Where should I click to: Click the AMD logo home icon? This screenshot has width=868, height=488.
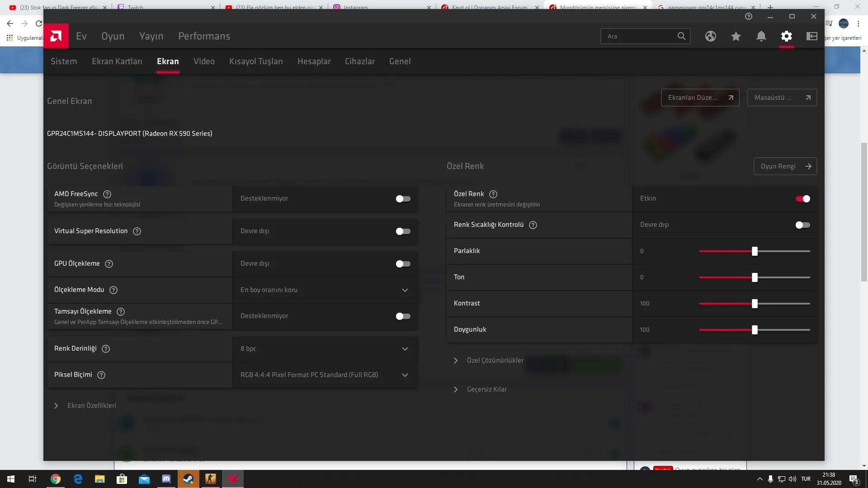coord(56,36)
